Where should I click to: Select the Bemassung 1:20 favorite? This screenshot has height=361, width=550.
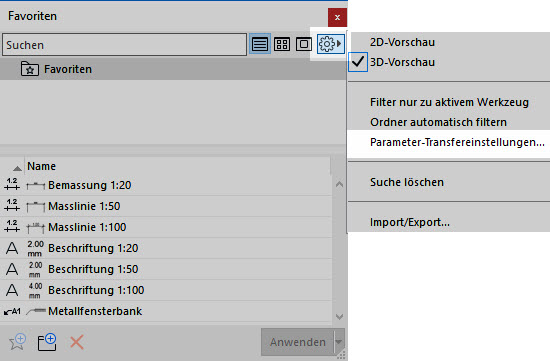[x=166, y=185]
